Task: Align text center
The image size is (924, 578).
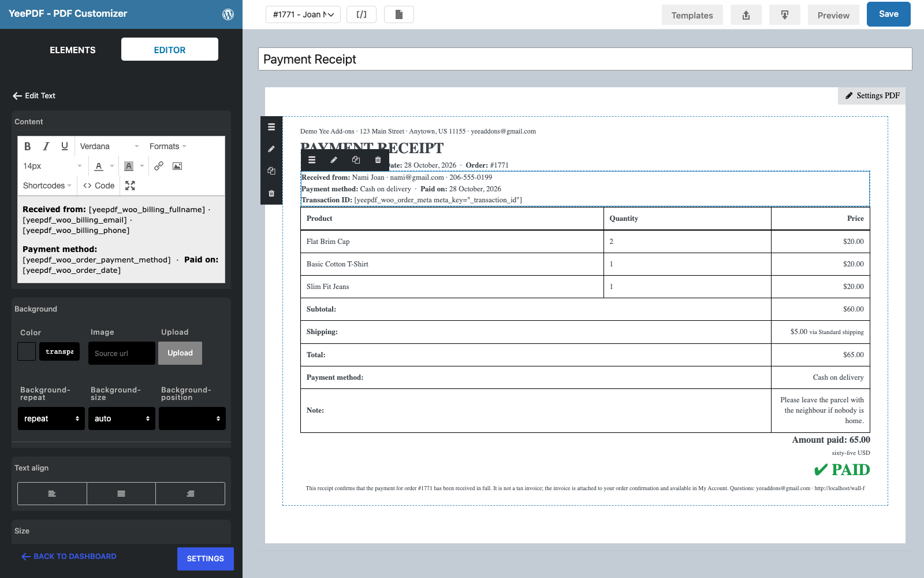Action: [x=121, y=494]
